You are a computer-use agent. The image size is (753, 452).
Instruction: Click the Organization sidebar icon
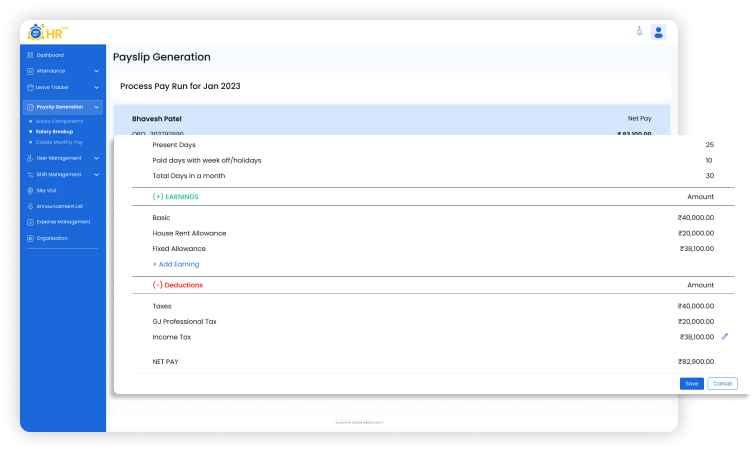tap(30, 238)
